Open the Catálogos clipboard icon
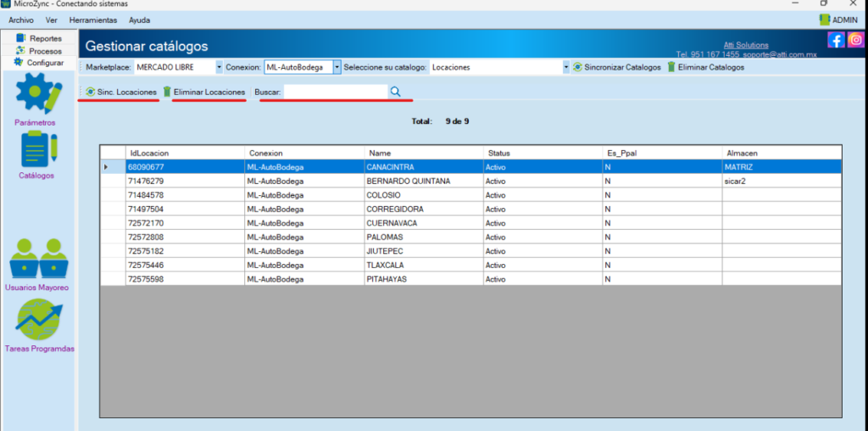 39,149
